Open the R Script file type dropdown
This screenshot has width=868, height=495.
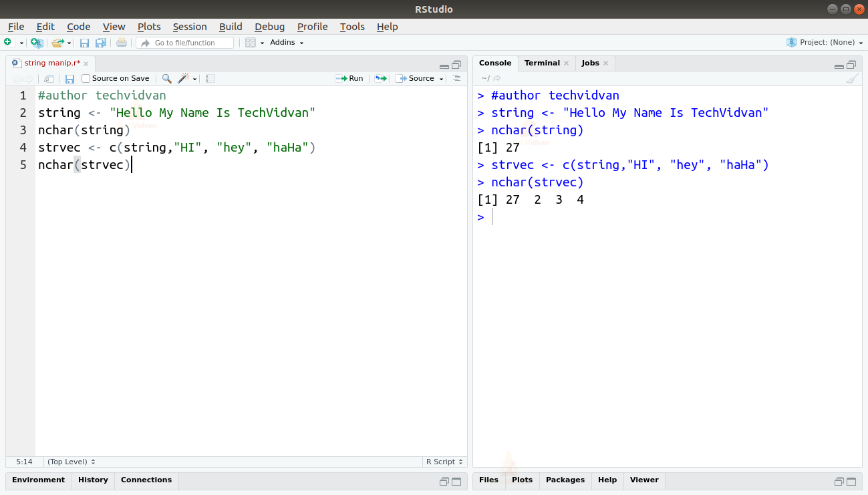coord(444,462)
